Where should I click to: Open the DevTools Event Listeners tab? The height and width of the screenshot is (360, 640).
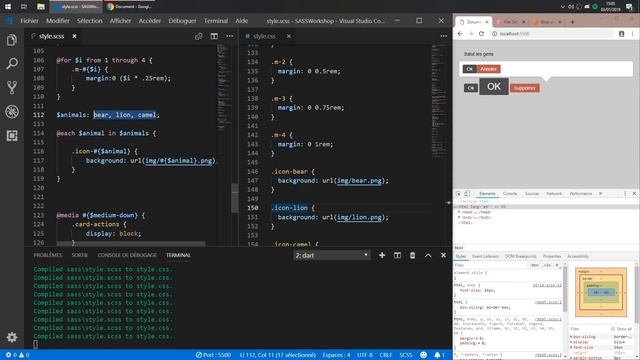tap(485, 256)
